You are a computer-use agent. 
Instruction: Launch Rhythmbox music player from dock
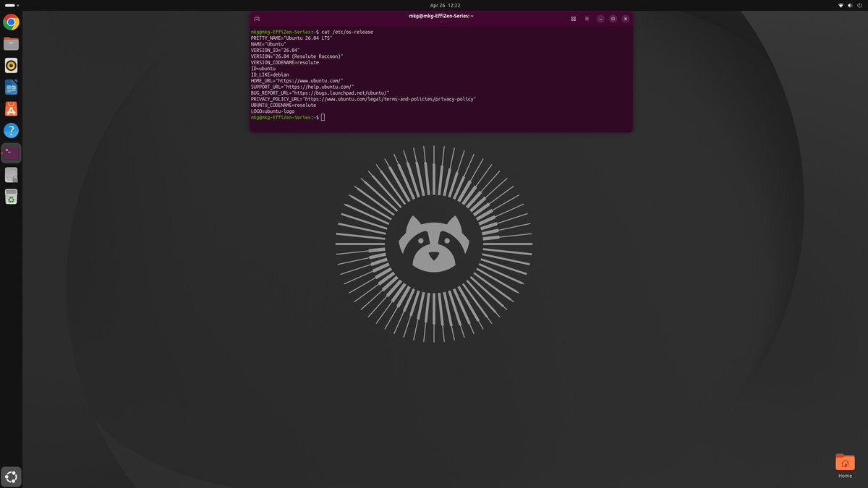pyautogui.click(x=11, y=66)
